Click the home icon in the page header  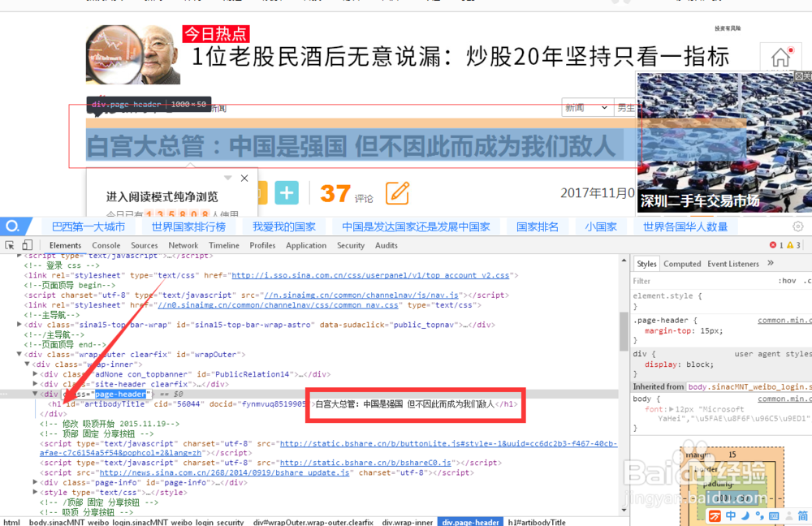(x=780, y=57)
